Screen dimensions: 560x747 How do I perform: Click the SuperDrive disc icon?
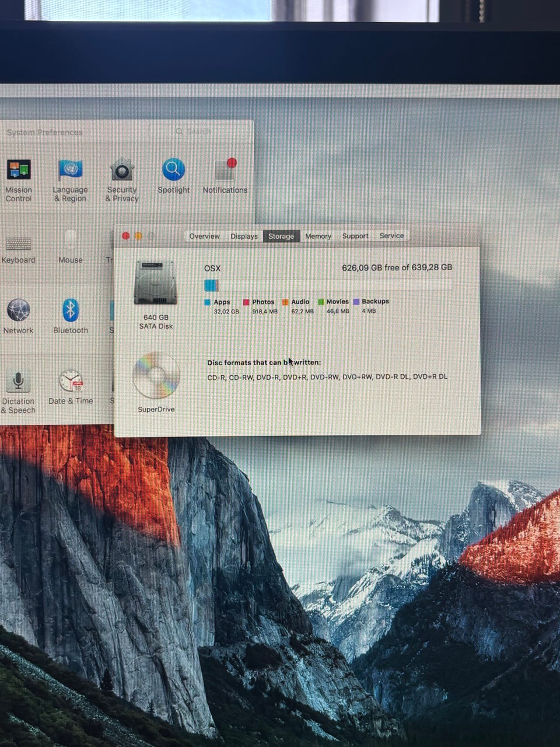(x=156, y=375)
